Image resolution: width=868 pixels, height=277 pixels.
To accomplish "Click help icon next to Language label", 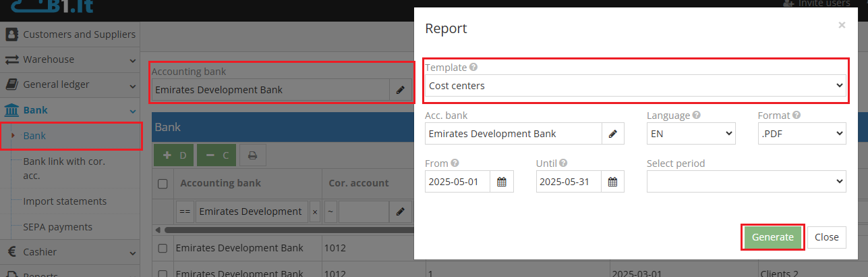I will [696, 116].
